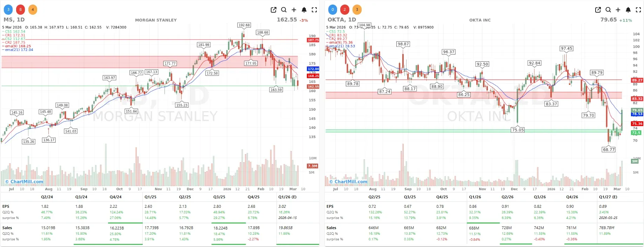Click the 135.26 price label on the MS chart
The height and width of the screenshot is (247, 644).
click(x=29, y=142)
